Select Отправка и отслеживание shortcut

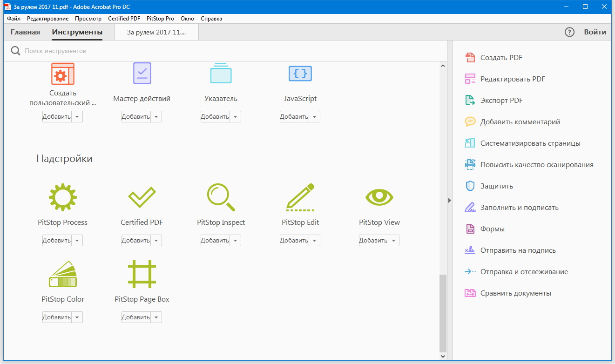pyautogui.click(x=516, y=272)
